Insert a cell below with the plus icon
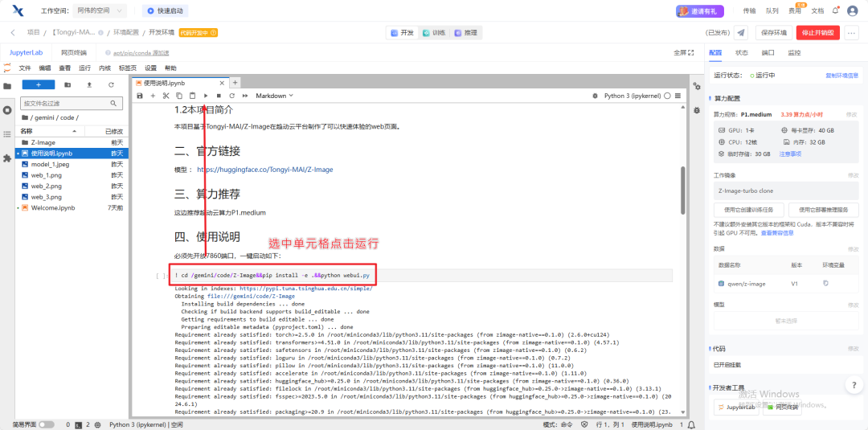 point(153,96)
